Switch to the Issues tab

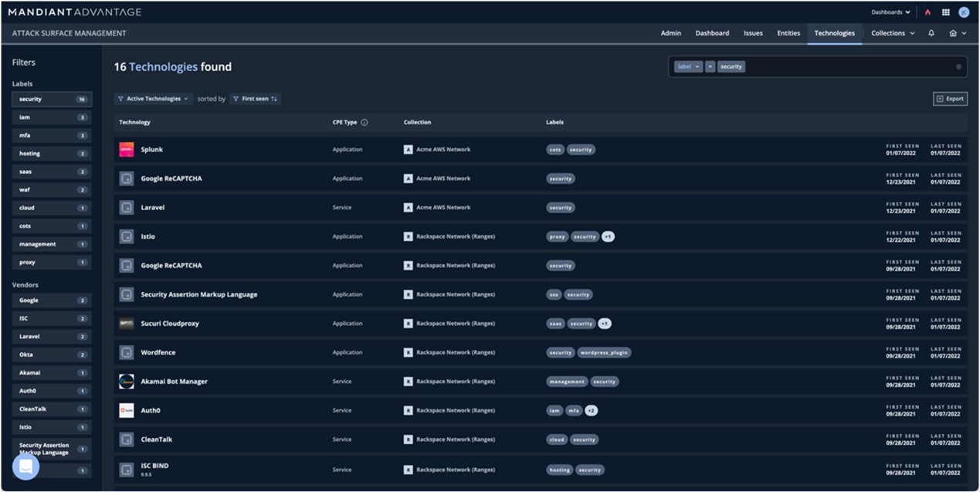point(753,33)
